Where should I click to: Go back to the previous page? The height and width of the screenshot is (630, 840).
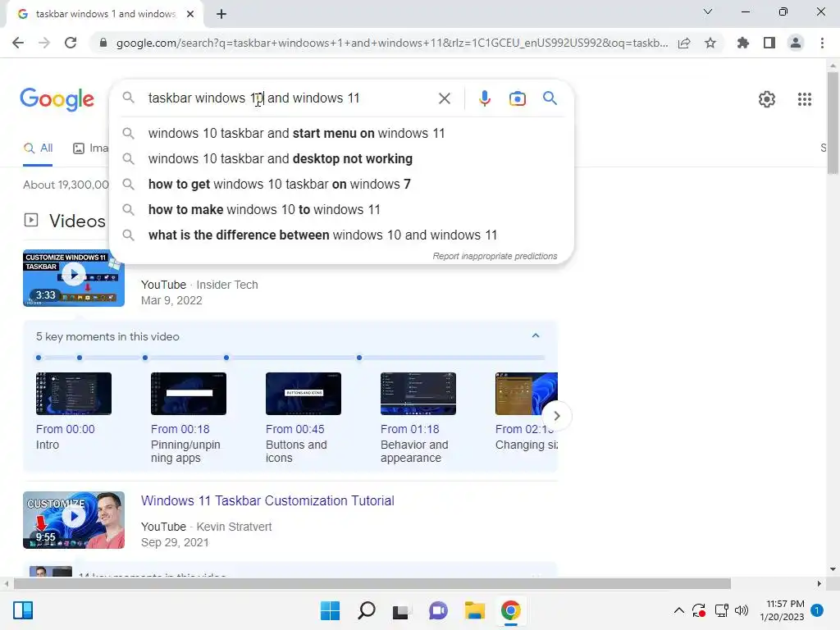[x=18, y=43]
